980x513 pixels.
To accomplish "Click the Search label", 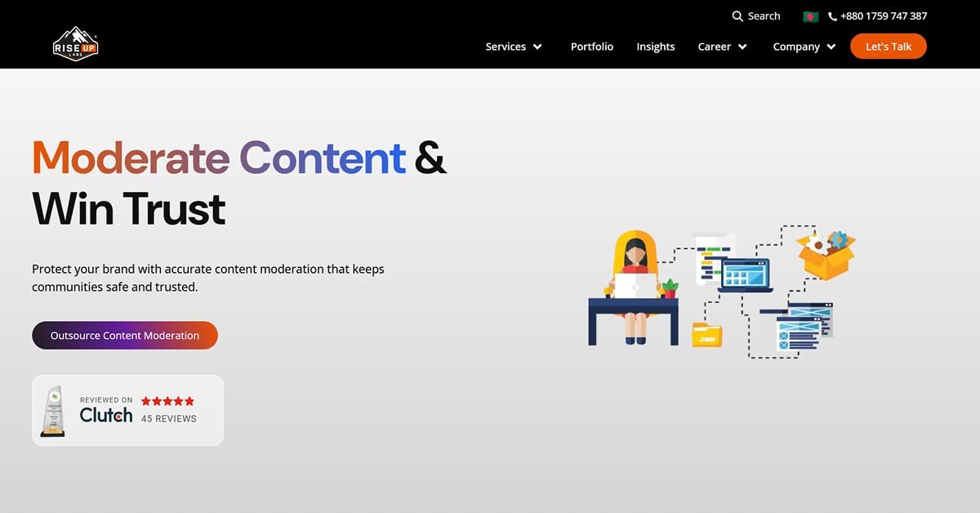I will click(764, 16).
